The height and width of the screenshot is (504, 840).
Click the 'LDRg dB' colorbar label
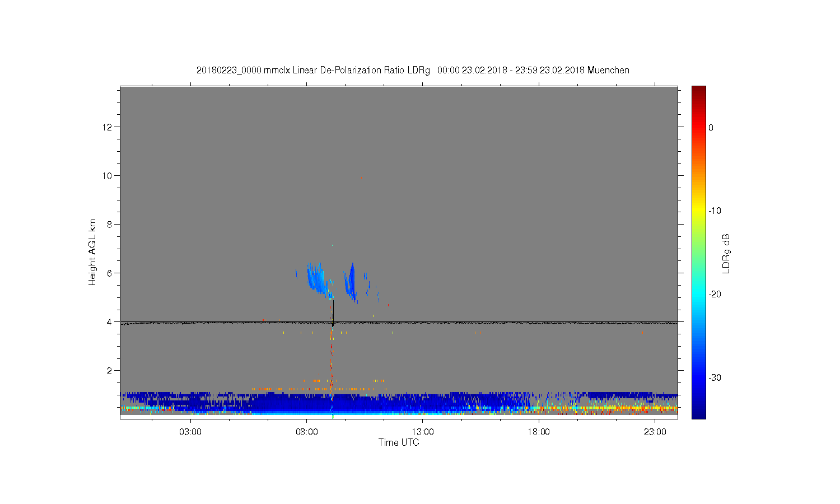726,254
